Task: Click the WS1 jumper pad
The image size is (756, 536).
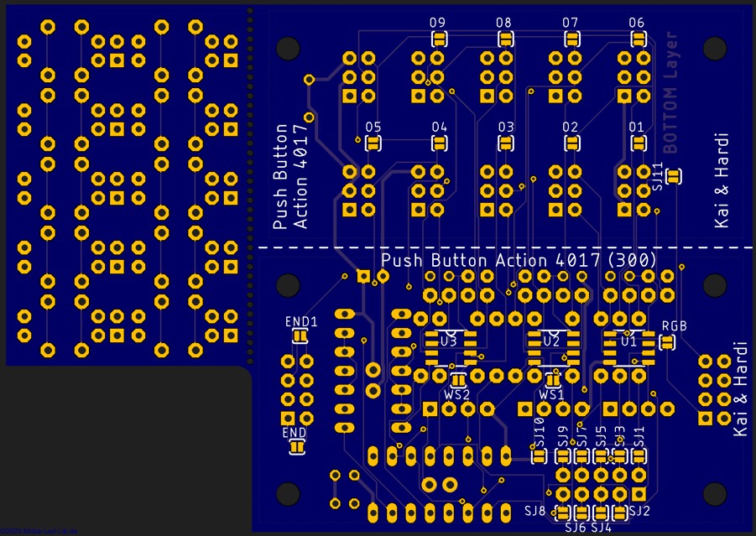Action: click(x=552, y=379)
